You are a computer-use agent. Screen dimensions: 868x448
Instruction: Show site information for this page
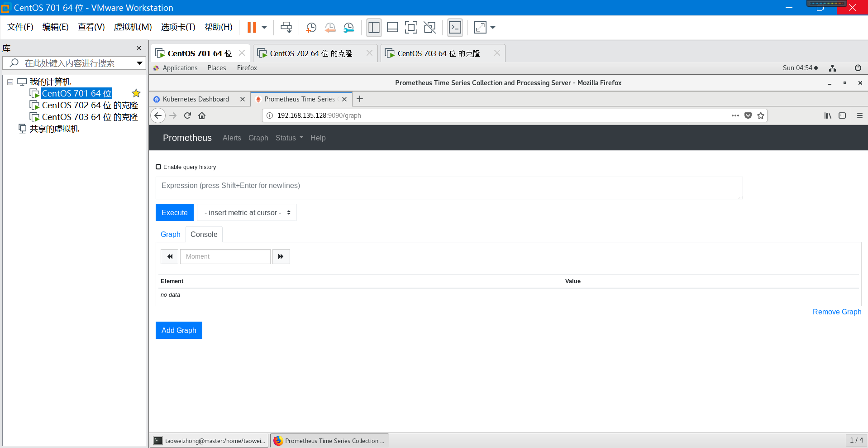tap(269, 116)
